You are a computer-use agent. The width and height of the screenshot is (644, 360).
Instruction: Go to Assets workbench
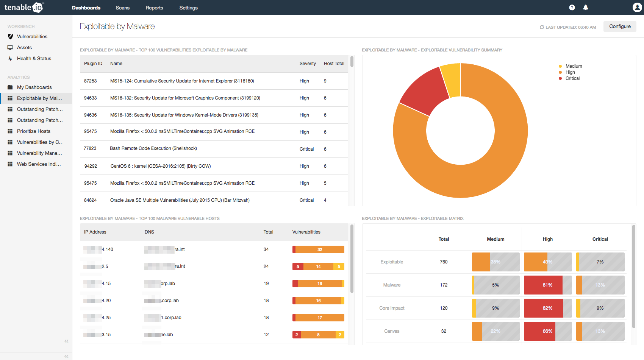tap(24, 48)
